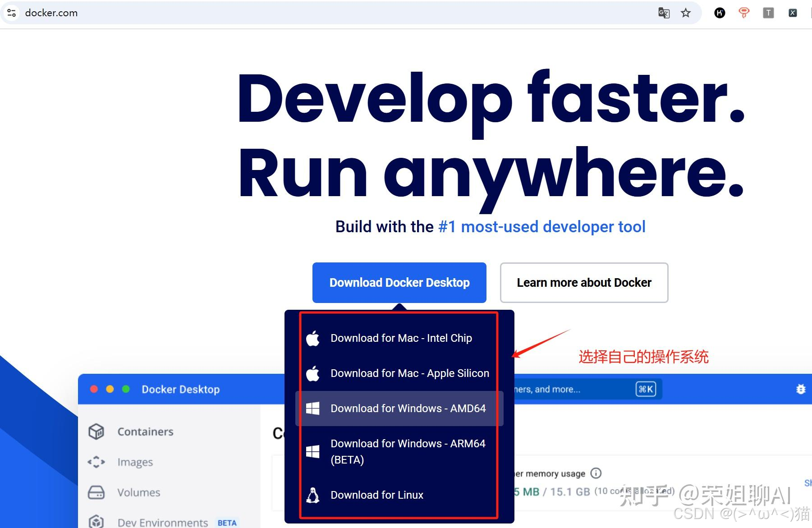Click the docker.com address bar text

pyautogui.click(x=51, y=13)
